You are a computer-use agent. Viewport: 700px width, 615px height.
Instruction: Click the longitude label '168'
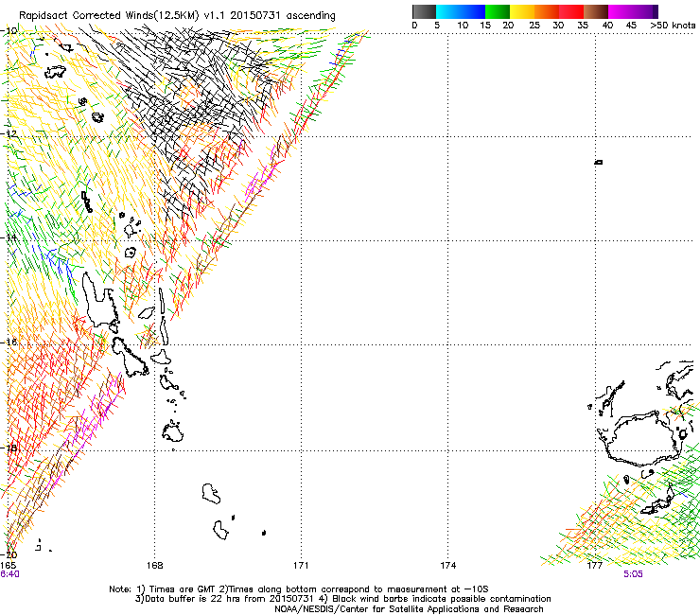(x=154, y=566)
